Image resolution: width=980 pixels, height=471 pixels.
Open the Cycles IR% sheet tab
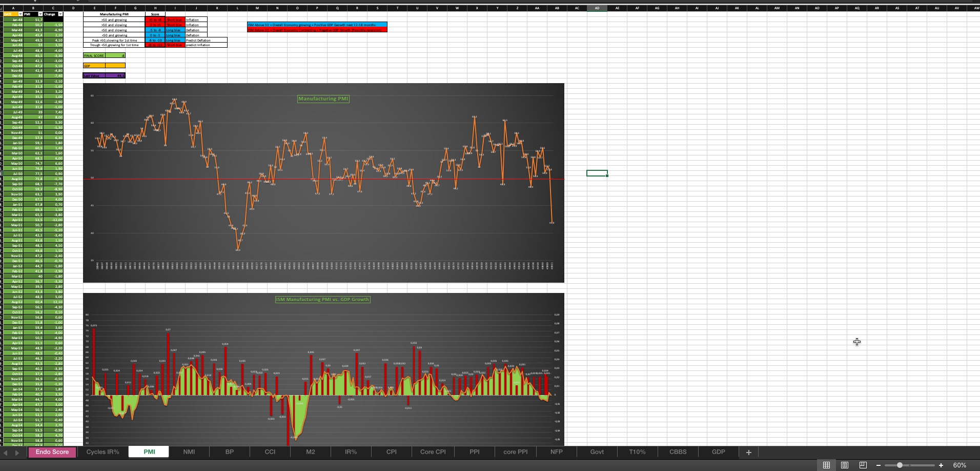103,452
